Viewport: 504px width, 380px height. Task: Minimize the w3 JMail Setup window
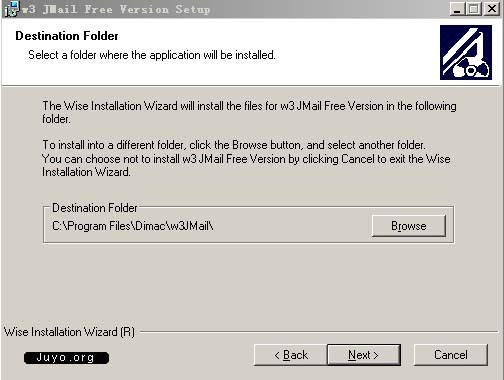coord(457,9)
